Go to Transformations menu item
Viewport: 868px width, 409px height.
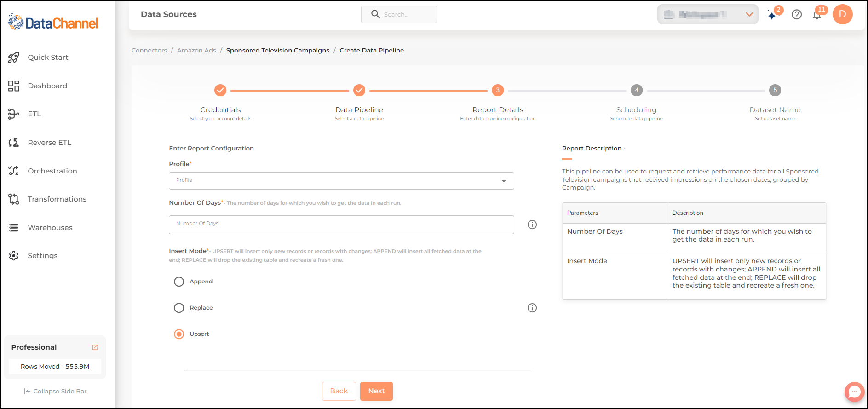(x=57, y=199)
